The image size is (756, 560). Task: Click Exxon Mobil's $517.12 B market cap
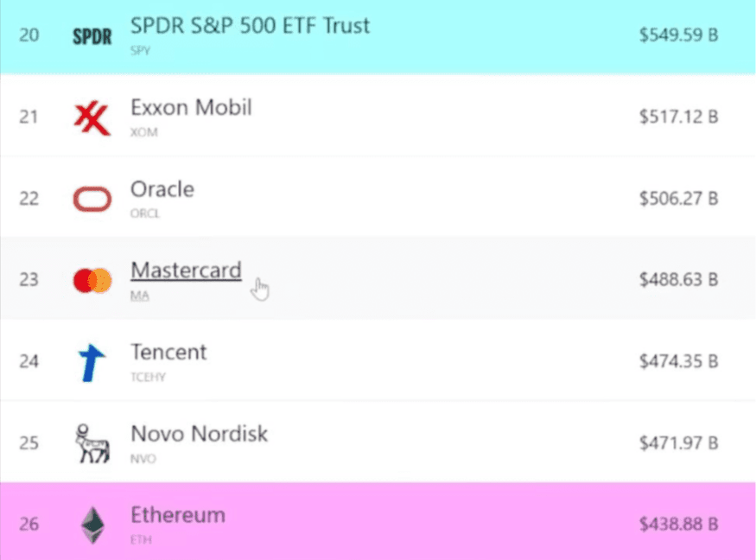[x=678, y=117]
